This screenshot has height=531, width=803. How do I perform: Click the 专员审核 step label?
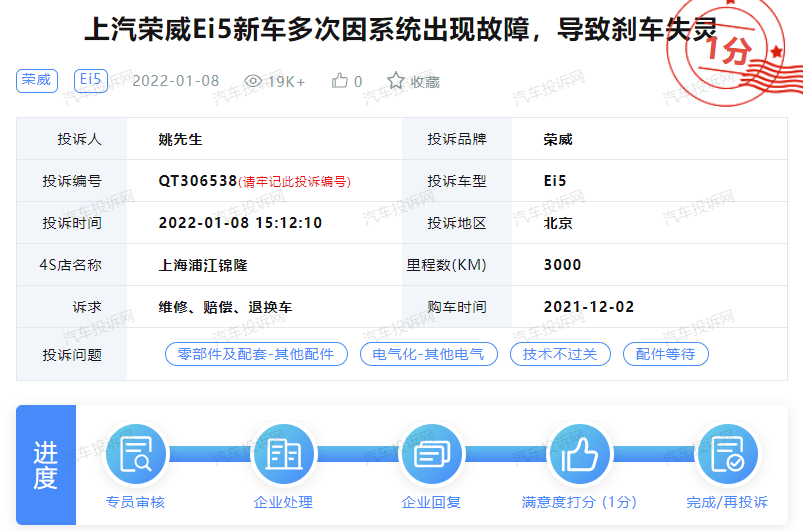pyautogui.click(x=135, y=502)
